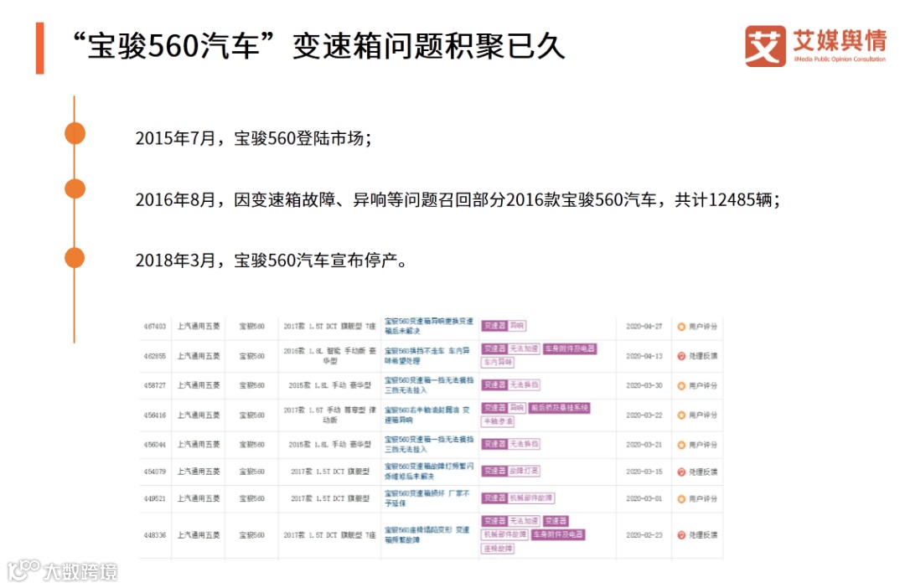The image size is (905, 588).
Task: Click the date 2020-04-13
Action: click(644, 356)
